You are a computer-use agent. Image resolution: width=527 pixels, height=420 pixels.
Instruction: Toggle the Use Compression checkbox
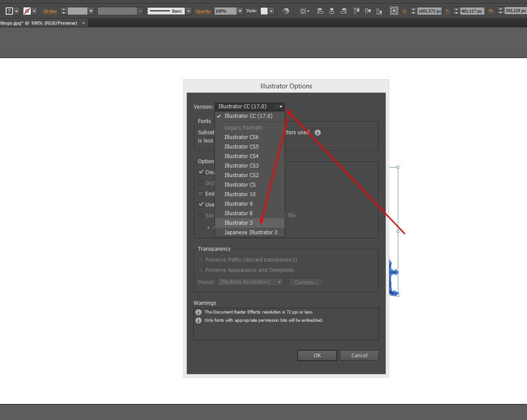coord(201,204)
